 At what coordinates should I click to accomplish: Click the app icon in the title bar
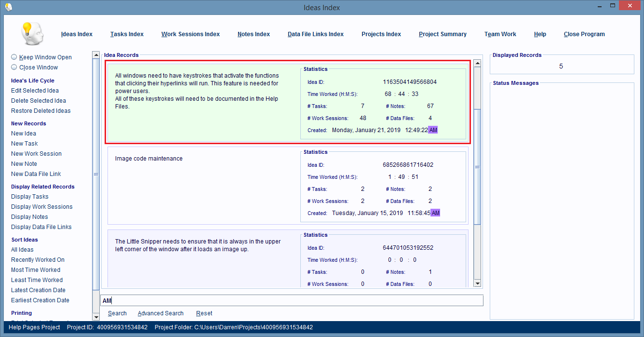click(8, 7)
